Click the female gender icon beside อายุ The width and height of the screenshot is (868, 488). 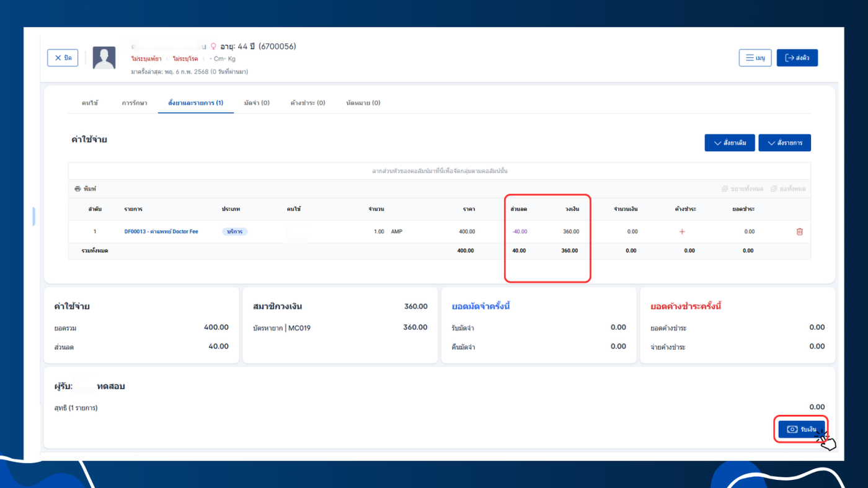pos(214,47)
